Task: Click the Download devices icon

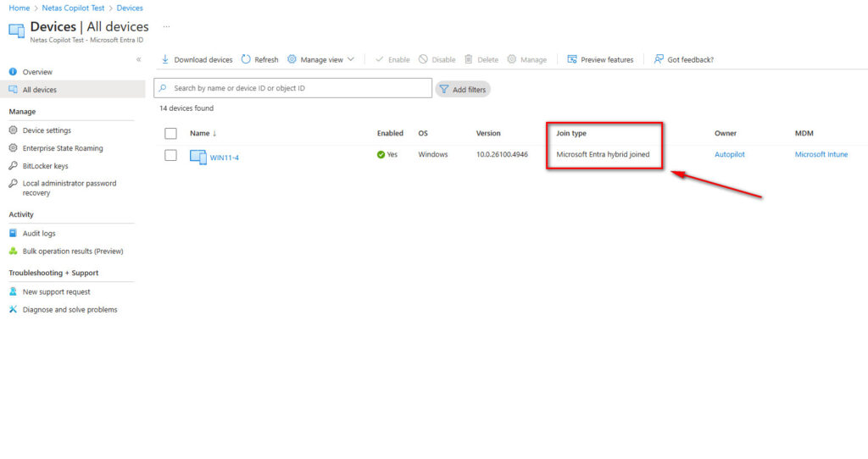Action: coord(165,60)
